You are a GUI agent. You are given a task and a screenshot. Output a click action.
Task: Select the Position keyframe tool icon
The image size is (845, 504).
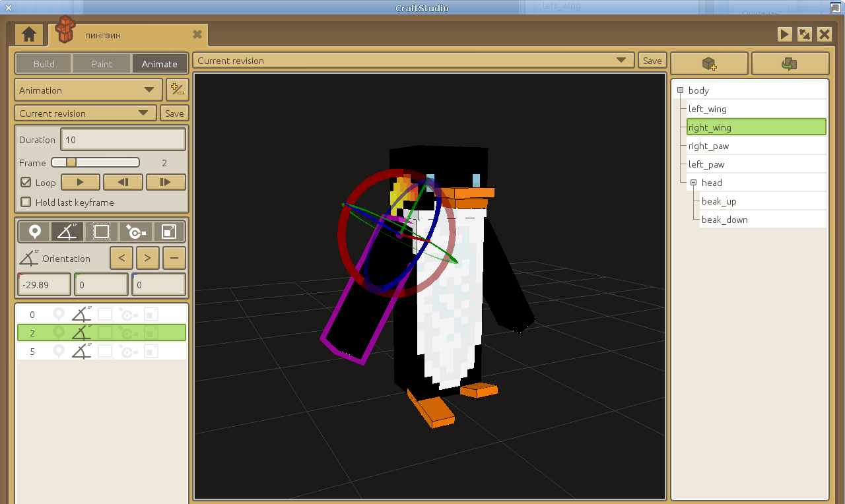click(x=35, y=232)
